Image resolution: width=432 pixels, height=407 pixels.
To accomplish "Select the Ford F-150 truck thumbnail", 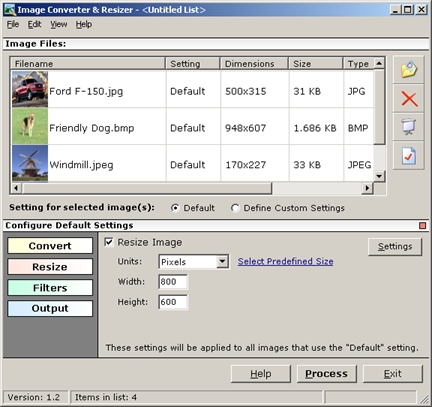I will pyautogui.click(x=30, y=89).
